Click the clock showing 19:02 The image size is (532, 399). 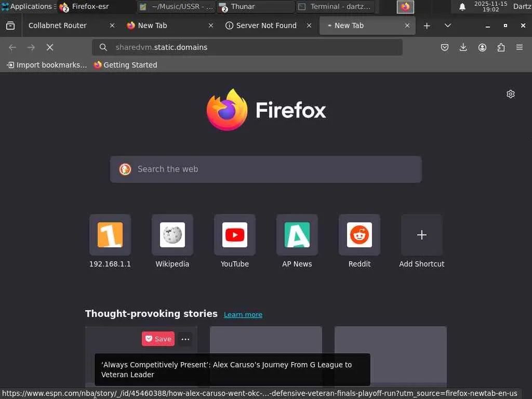coord(490,6)
